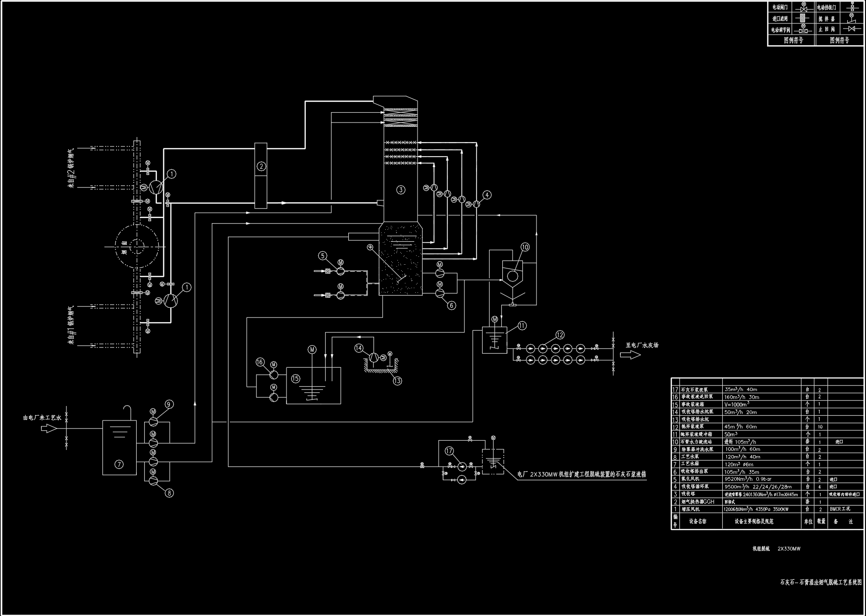Select balloon number 2 on GGH heat exchanger
The width and height of the screenshot is (866, 616).
click(261, 166)
